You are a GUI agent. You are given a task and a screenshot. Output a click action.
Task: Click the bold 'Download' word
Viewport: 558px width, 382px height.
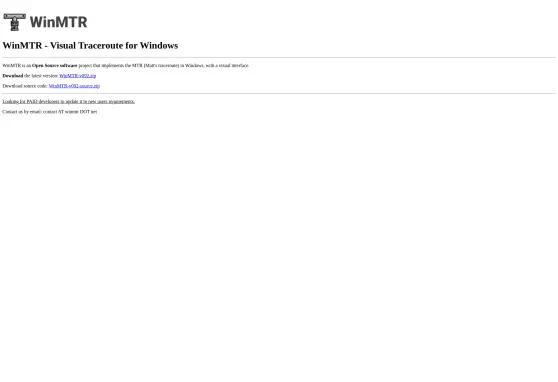(x=13, y=76)
